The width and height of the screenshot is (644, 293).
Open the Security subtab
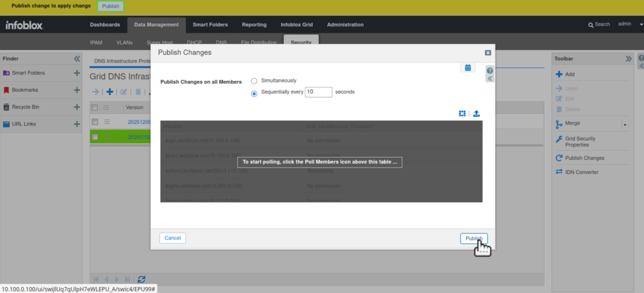click(x=301, y=42)
